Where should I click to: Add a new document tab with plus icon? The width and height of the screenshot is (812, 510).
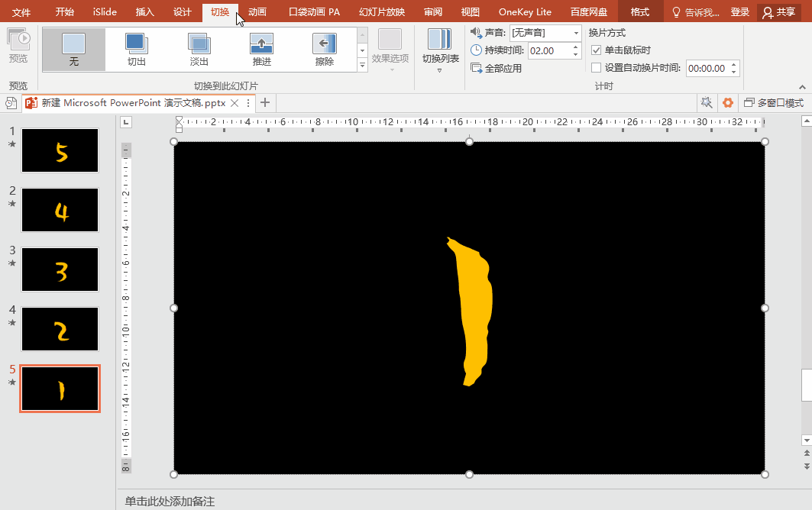point(265,102)
